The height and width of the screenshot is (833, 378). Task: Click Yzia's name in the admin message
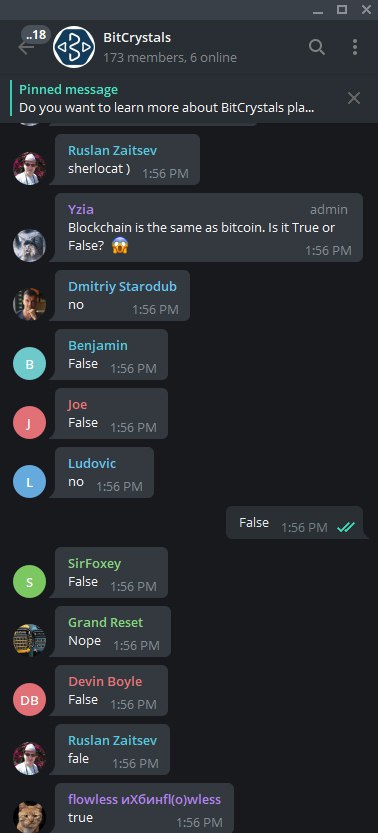(x=81, y=210)
